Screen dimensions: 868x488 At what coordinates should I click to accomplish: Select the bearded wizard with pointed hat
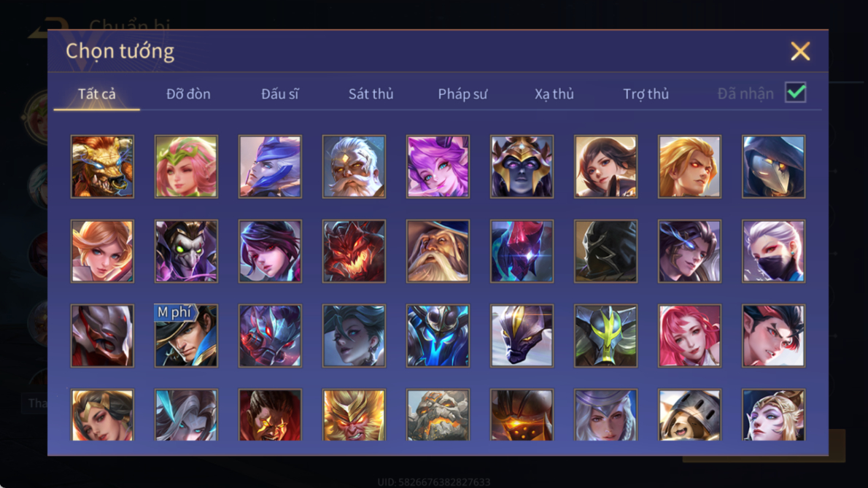438,251
